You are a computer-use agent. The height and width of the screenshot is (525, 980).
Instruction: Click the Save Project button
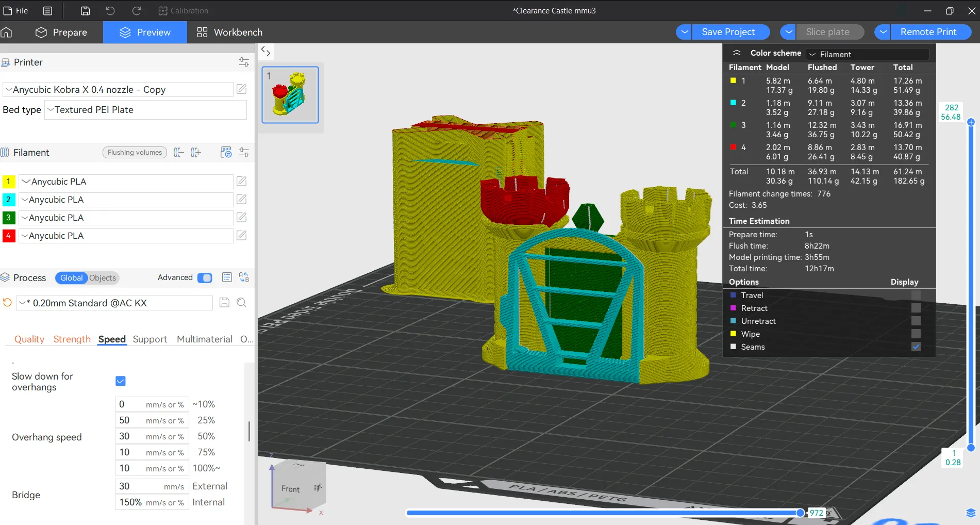[731, 32]
